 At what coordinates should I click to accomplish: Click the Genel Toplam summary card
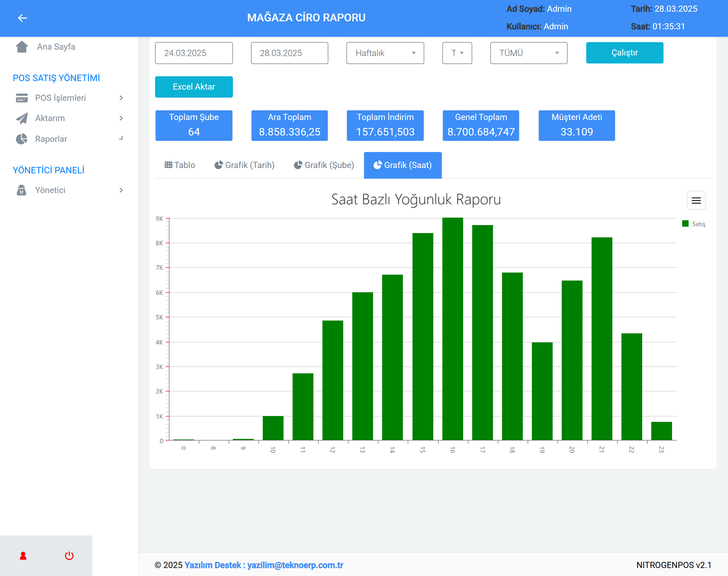pos(481,125)
